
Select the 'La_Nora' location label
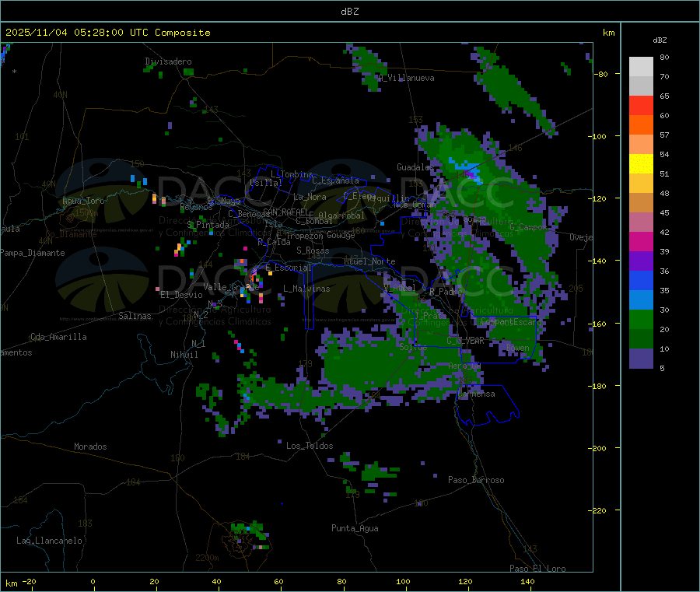coord(310,197)
